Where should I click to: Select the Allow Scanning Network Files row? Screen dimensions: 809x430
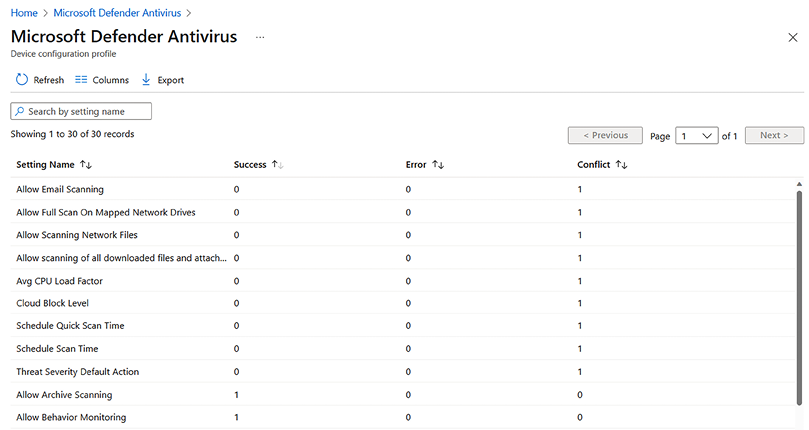[402, 235]
